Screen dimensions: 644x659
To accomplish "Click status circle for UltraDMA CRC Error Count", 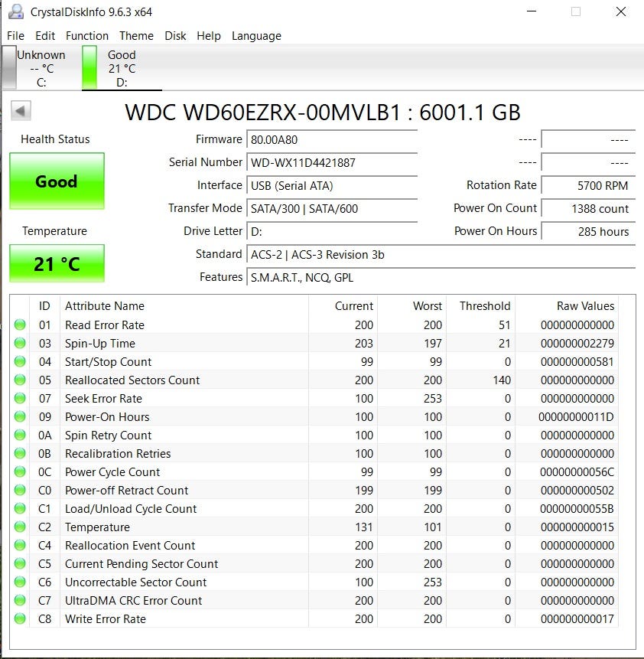I will point(20,600).
